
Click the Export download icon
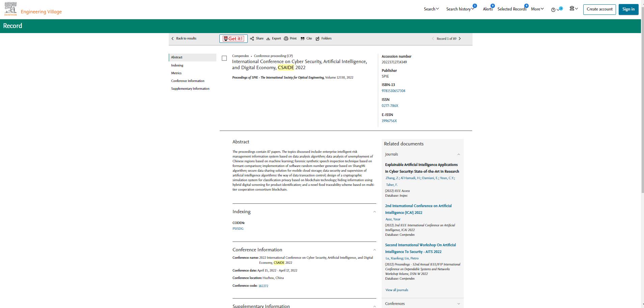coord(268,38)
